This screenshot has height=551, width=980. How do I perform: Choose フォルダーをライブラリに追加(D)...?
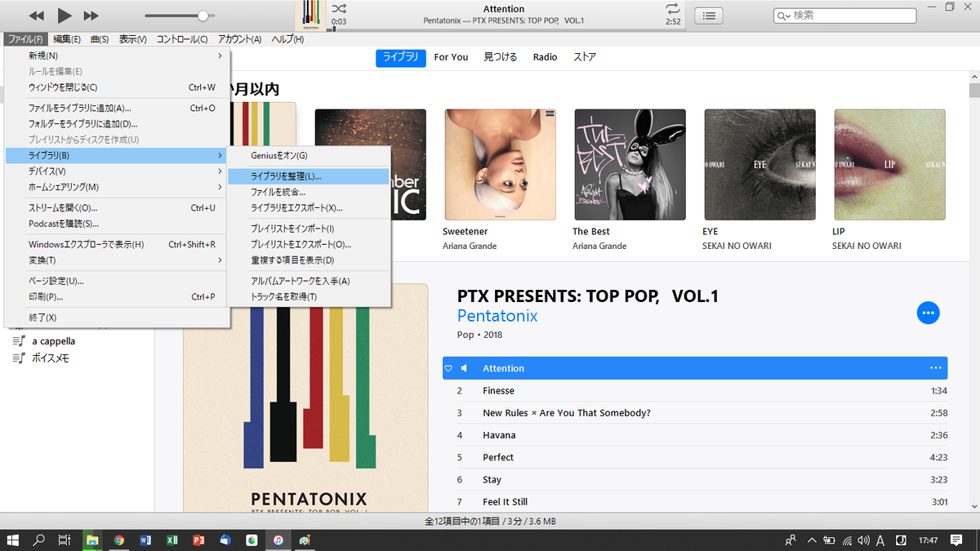pyautogui.click(x=118, y=124)
